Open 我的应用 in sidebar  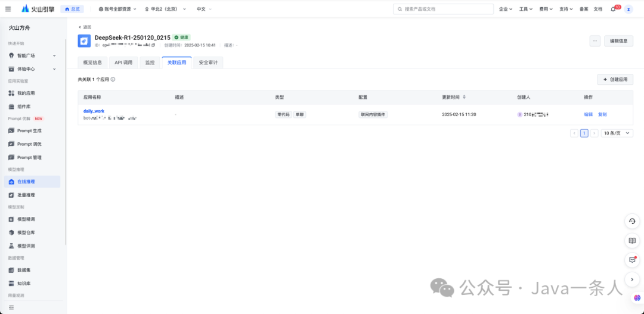[32, 93]
